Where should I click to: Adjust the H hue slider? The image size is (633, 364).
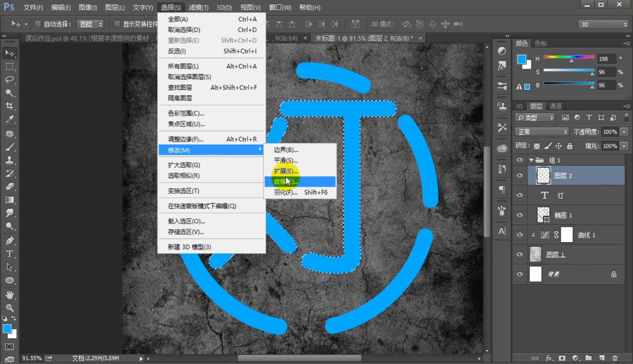pyautogui.click(x=569, y=58)
